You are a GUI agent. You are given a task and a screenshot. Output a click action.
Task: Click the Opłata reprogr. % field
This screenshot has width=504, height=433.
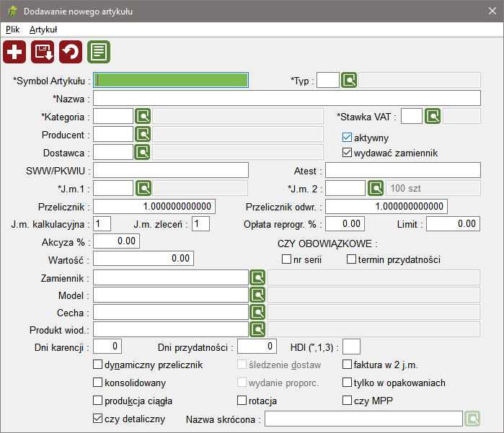point(345,223)
